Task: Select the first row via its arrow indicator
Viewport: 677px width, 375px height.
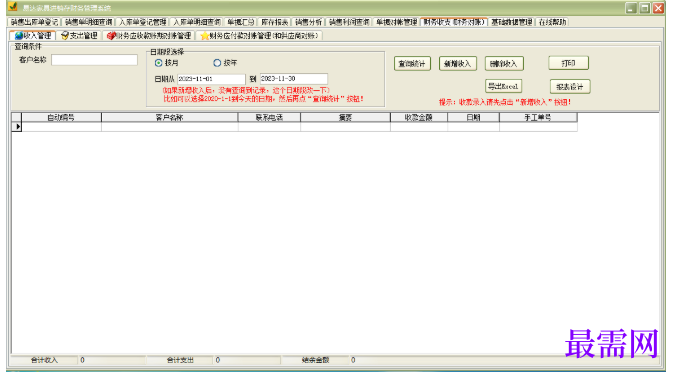Action: pos(17,126)
